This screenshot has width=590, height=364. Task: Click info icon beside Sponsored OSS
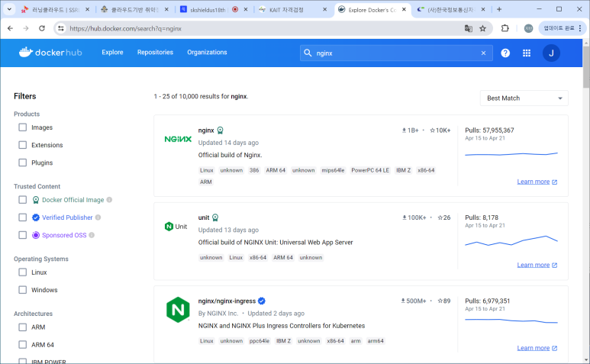tap(92, 235)
